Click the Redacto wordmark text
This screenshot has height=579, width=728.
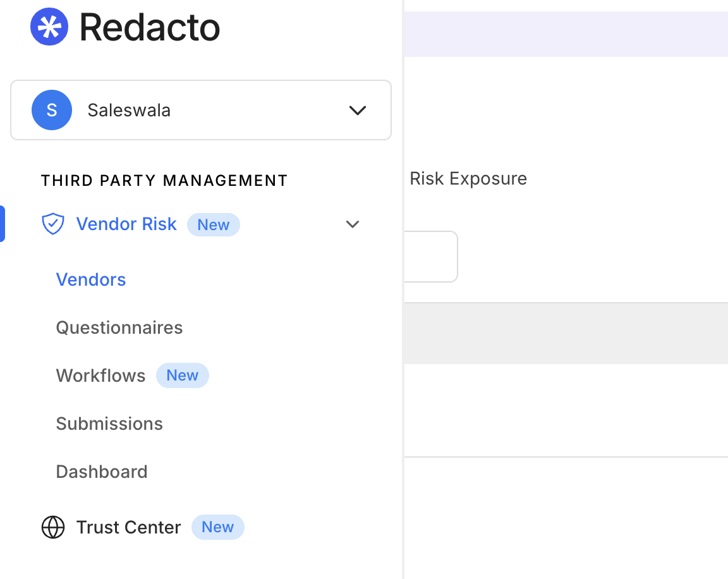coord(150,28)
